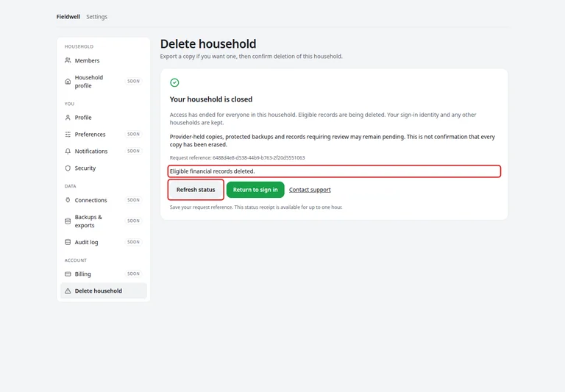Click the Members people icon

(x=68, y=60)
